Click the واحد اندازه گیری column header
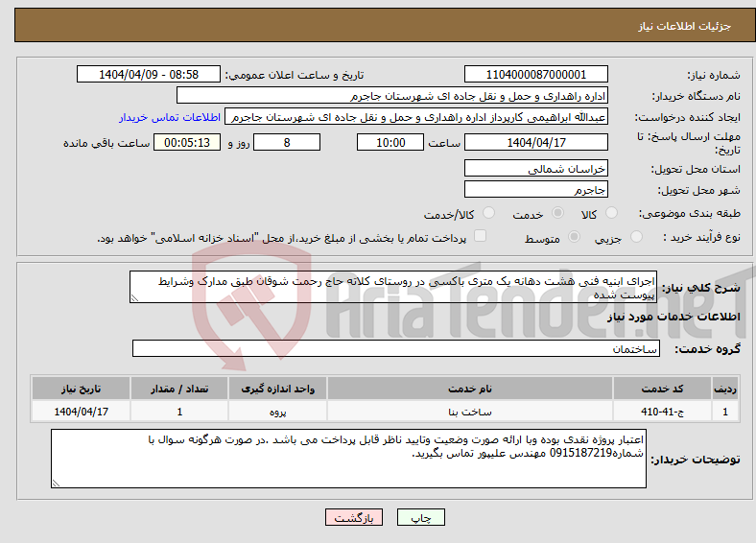The height and width of the screenshot is (543, 756). click(x=277, y=389)
